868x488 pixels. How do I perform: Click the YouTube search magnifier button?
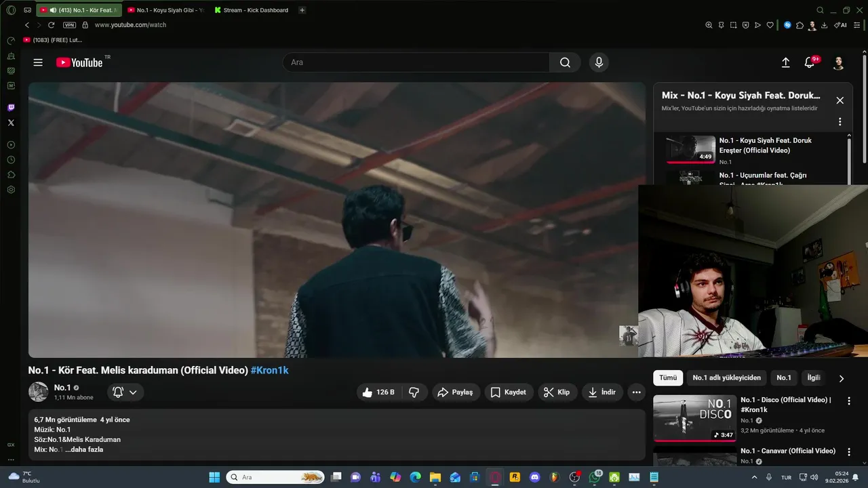[x=565, y=62]
